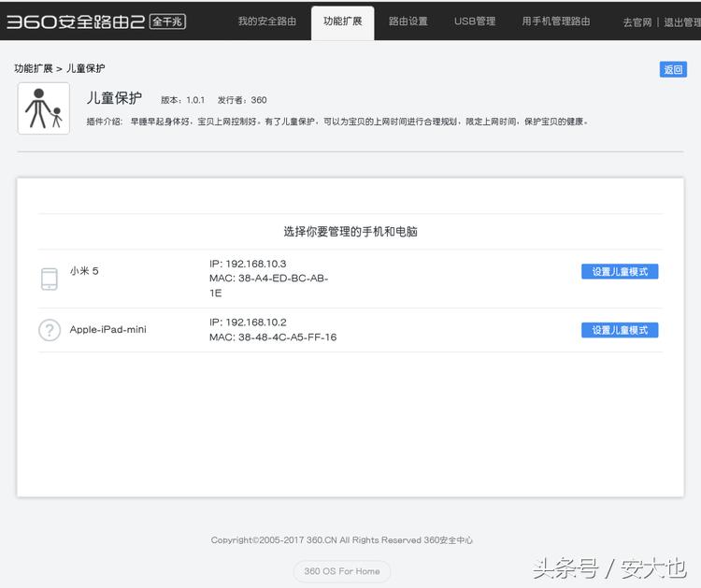
Task: Click the IP: 192.168.10.2 text
Action: pyautogui.click(x=248, y=323)
